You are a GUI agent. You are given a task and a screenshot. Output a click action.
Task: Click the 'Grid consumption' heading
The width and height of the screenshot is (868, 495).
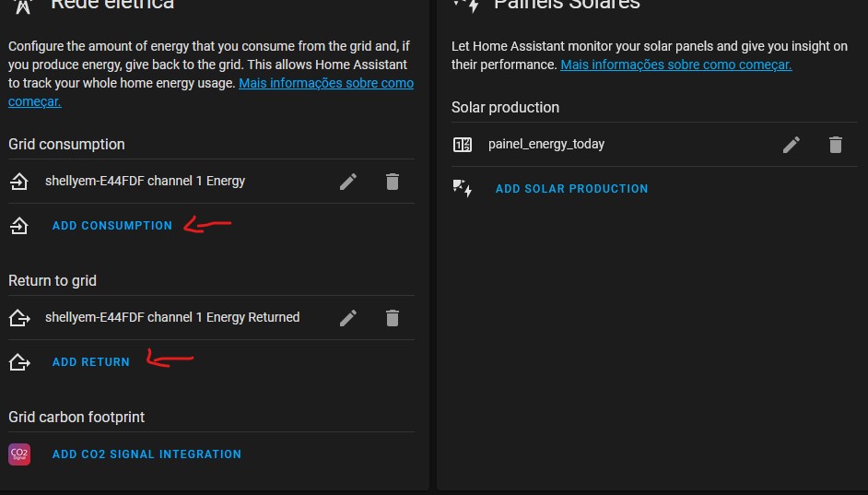click(x=66, y=144)
